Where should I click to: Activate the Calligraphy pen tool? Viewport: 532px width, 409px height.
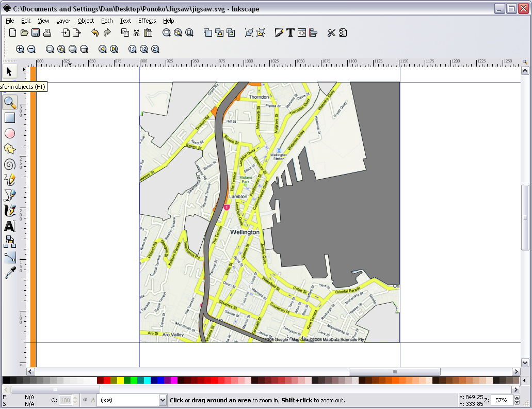pyautogui.click(x=10, y=211)
